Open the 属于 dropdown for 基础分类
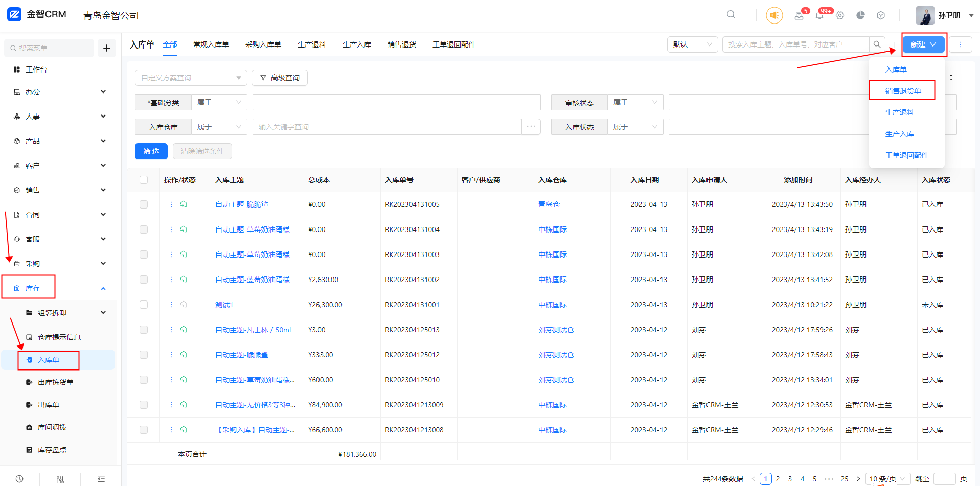The image size is (980, 486). (x=219, y=102)
